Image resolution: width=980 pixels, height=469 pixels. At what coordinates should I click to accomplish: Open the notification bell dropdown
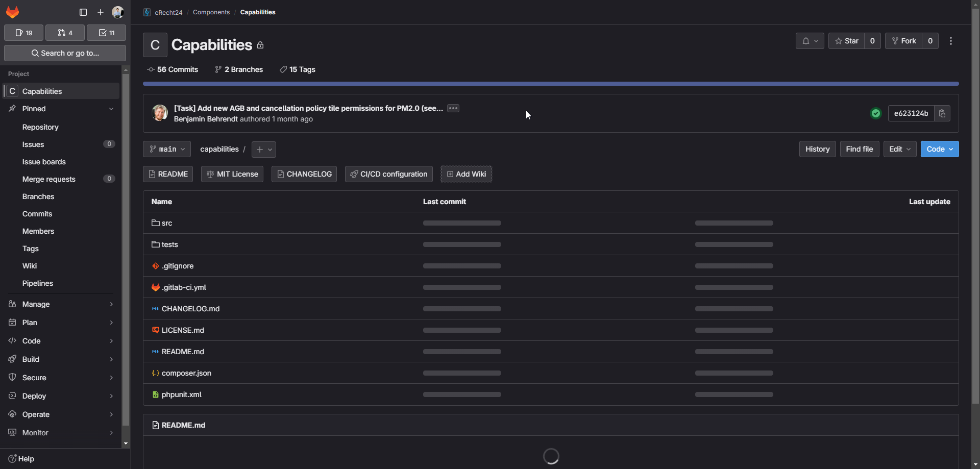(810, 41)
